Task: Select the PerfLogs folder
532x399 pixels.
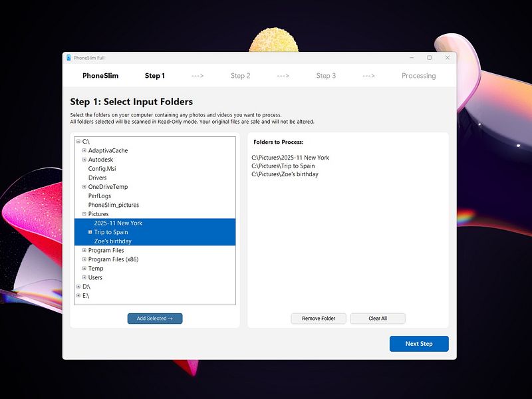Action: 99,196
